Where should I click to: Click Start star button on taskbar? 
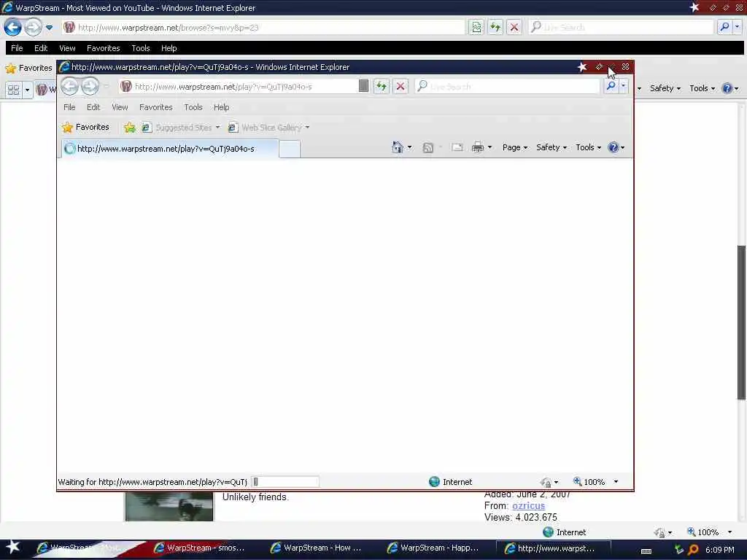[x=13, y=547]
